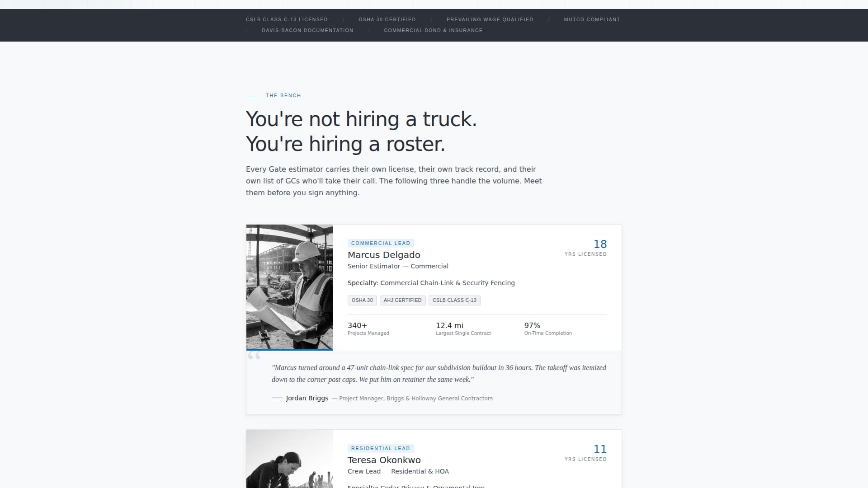Click the '97% On-Time Completion' stat
868x488 pixels.
tap(548, 328)
